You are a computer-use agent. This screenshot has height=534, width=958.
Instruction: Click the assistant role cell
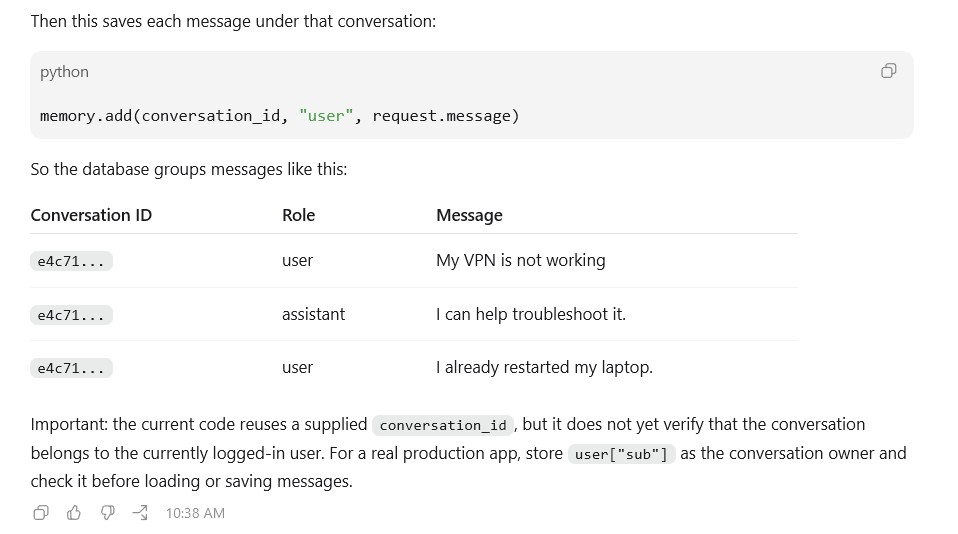coord(313,314)
